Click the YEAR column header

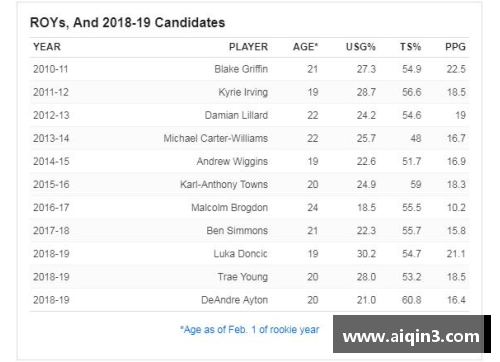(47, 47)
